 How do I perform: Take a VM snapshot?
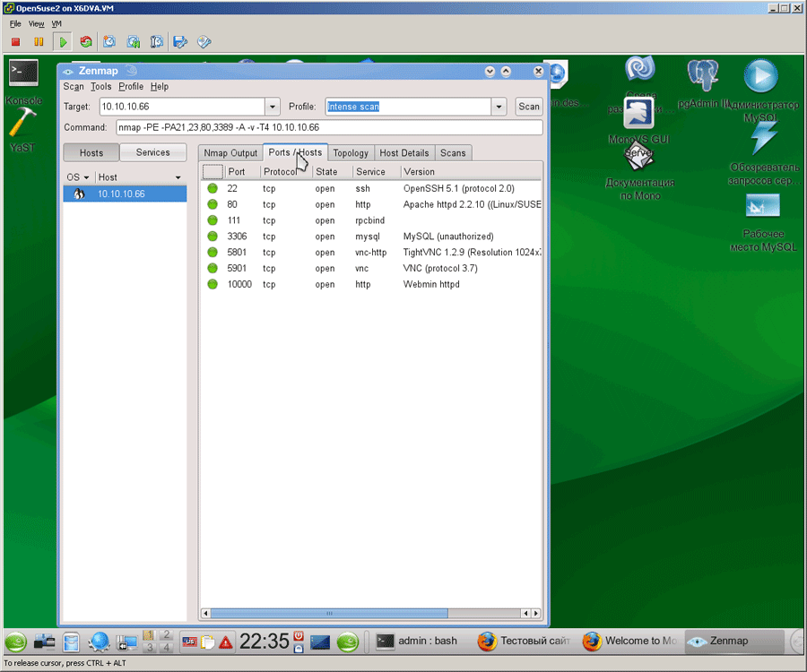[x=109, y=41]
